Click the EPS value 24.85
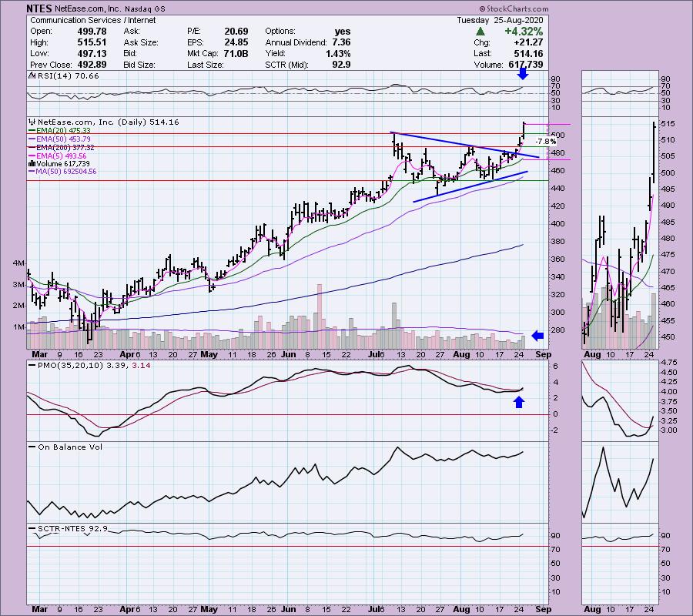The height and width of the screenshot is (616, 693). pyautogui.click(x=236, y=42)
